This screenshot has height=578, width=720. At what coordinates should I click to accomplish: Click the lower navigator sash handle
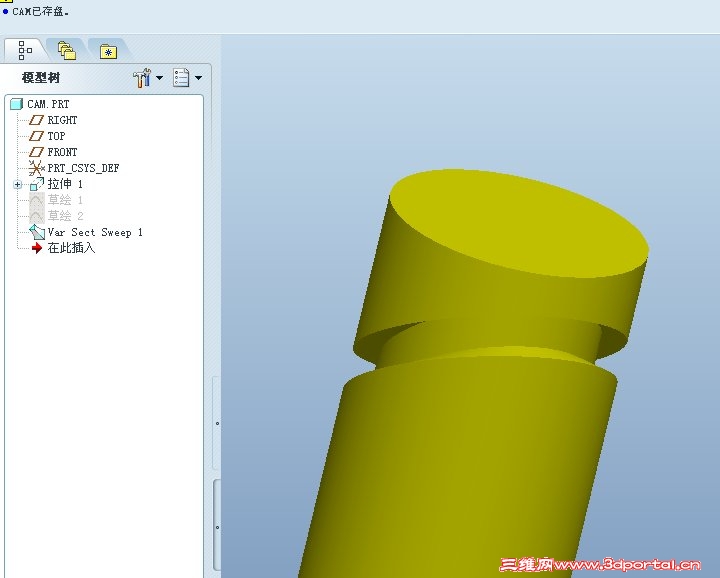coord(217,526)
